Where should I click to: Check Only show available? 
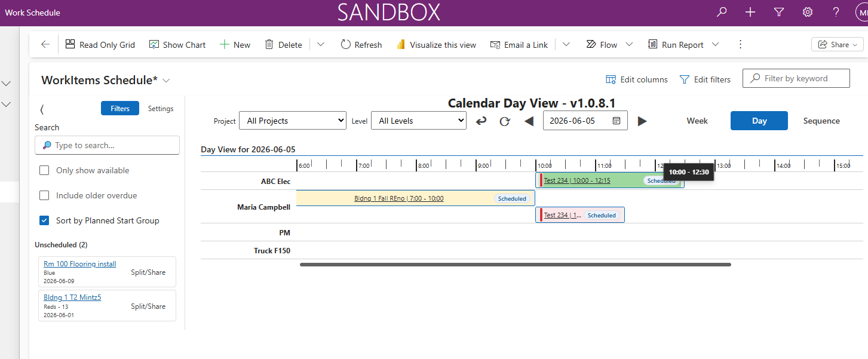pyautogui.click(x=44, y=170)
